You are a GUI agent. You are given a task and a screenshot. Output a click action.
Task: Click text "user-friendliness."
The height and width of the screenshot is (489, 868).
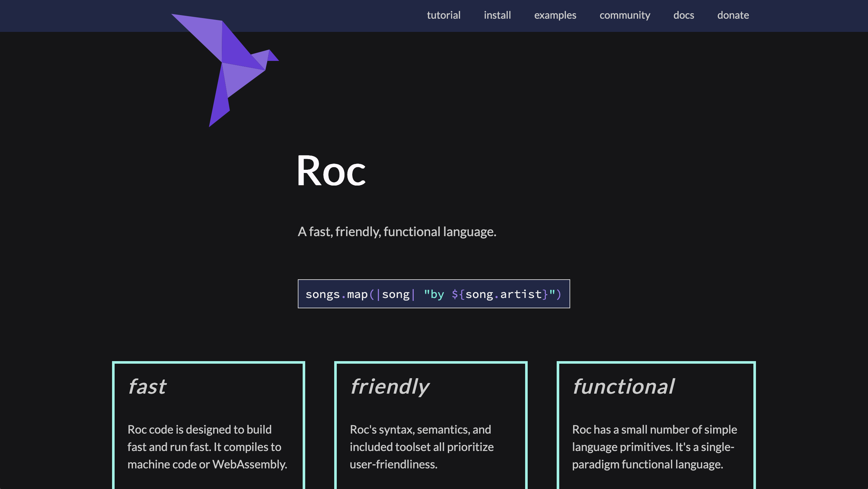point(393,465)
